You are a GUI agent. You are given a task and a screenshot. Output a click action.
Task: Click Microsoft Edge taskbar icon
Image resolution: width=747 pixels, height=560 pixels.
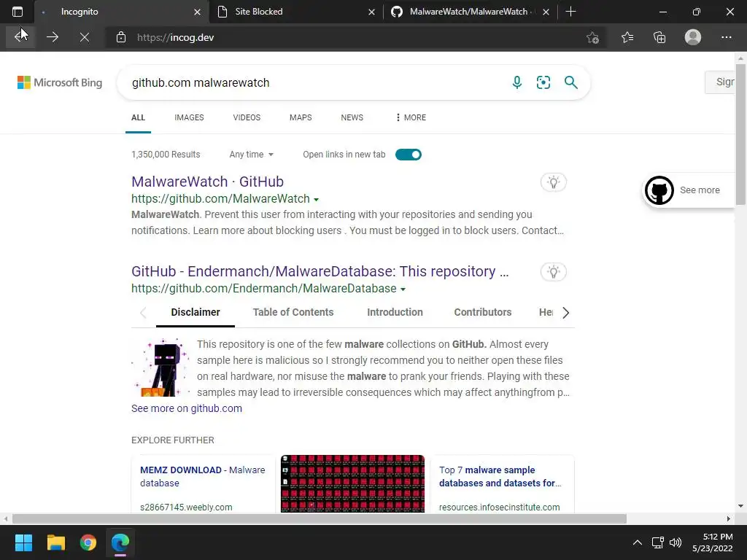point(120,542)
